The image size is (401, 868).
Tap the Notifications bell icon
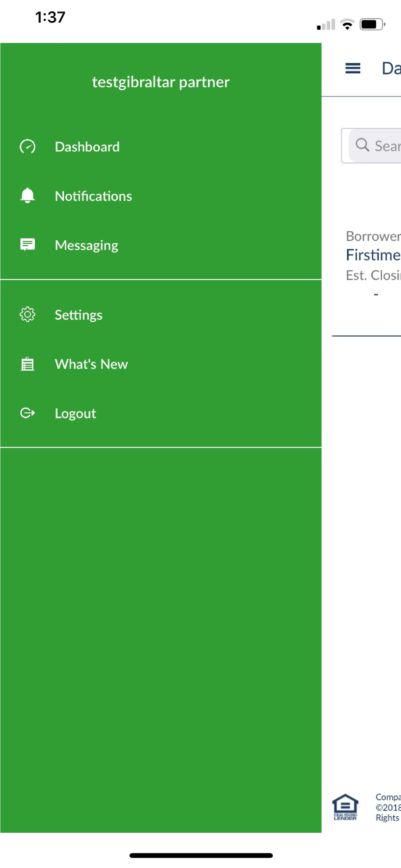(x=27, y=196)
